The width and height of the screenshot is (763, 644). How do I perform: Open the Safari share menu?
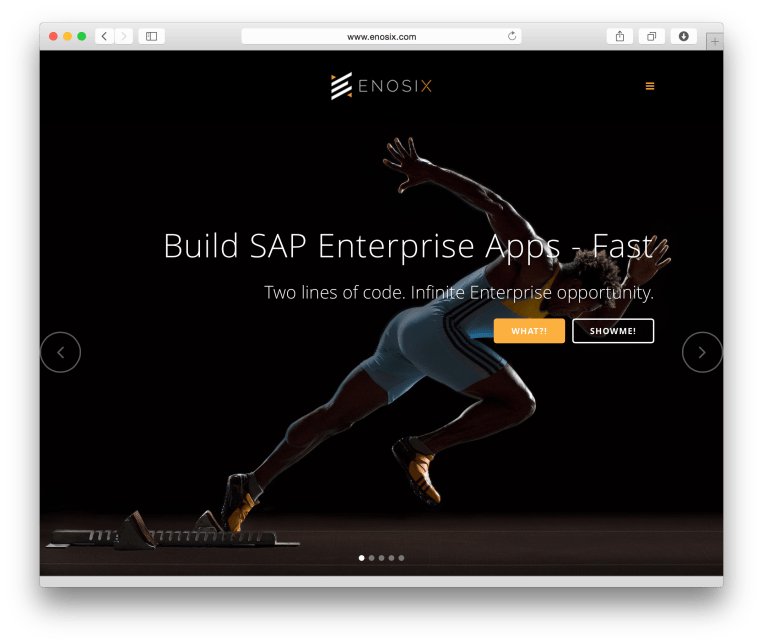pos(620,36)
